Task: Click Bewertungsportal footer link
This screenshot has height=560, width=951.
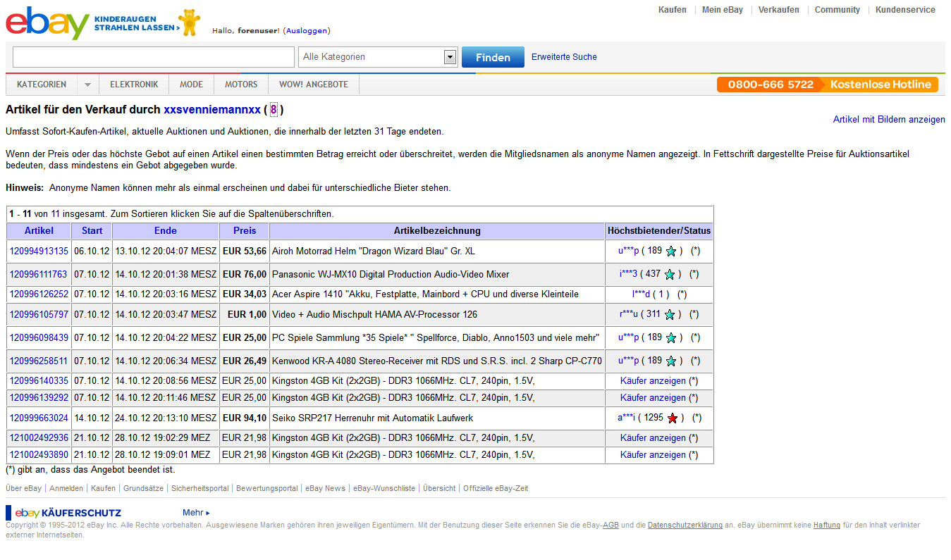Action: (x=267, y=488)
